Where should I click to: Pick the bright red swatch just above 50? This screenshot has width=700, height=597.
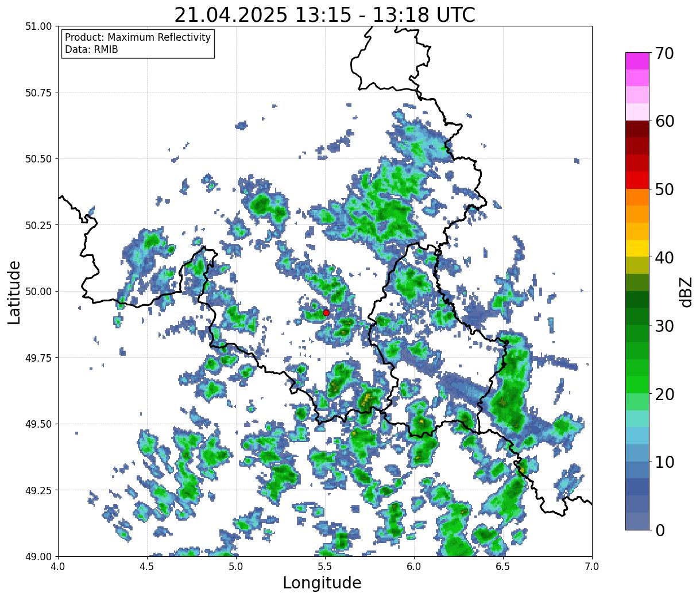[x=637, y=180]
